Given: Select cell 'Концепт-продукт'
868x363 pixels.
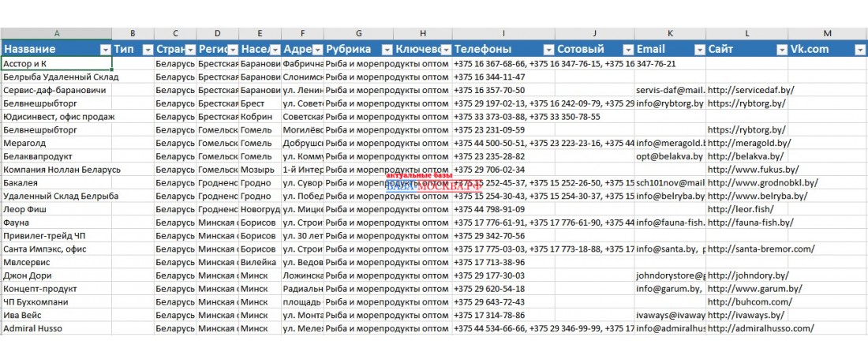Looking at the screenshot, I should pyautogui.click(x=57, y=289).
